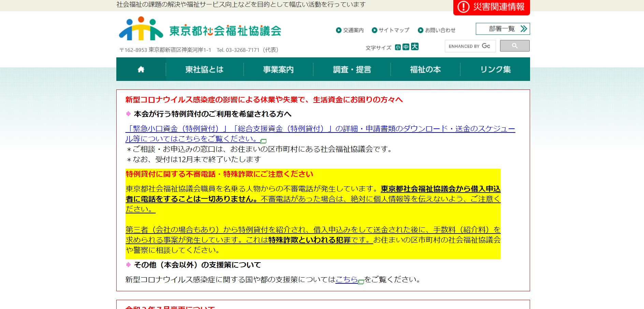
Task: Set text size to medium (中)
Action: click(x=406, y=47)
